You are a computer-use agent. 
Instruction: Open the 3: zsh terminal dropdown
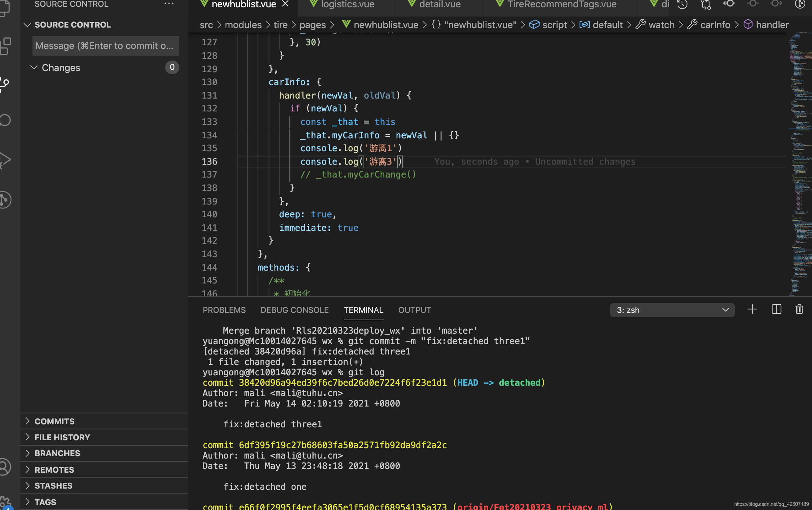[x=672, y=310]
